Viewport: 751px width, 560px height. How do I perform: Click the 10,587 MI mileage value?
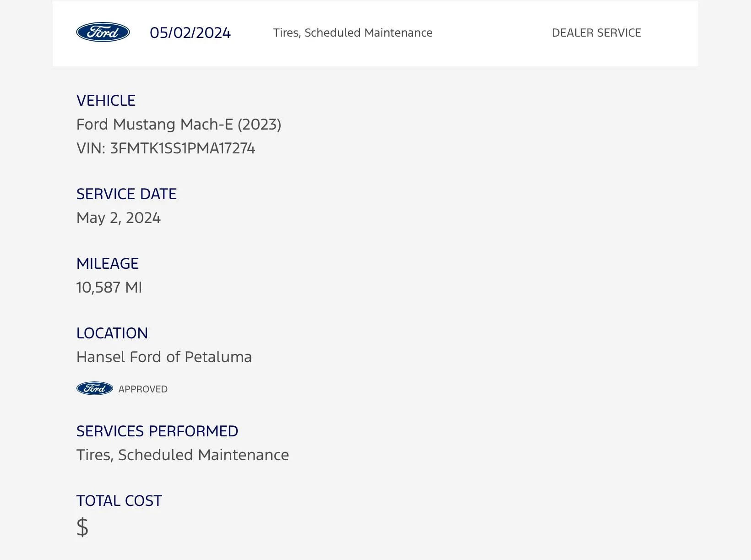[x=109, y=288]
